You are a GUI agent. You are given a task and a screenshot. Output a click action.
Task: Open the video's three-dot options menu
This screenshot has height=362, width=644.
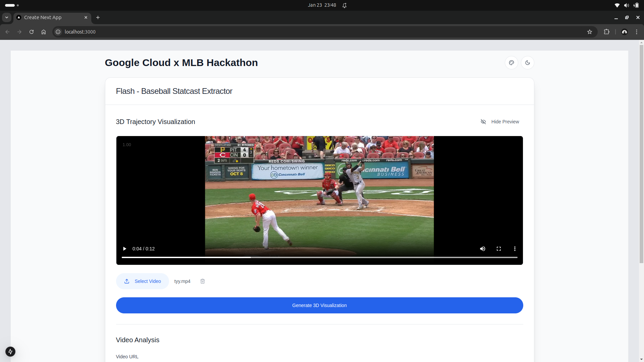[515, 249]
